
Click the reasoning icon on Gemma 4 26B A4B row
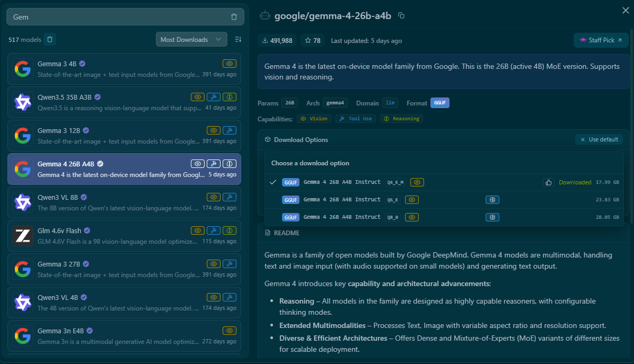click(x=229, y=164)
